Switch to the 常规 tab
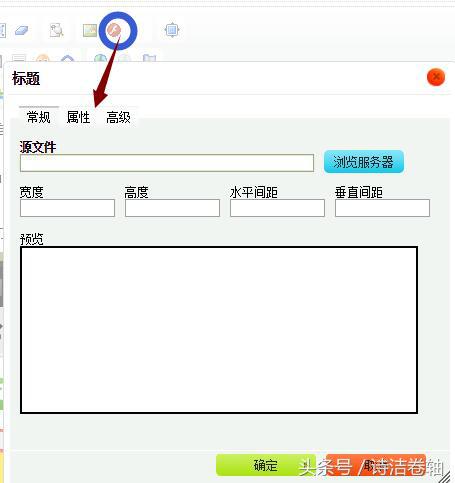The height and width of the screenshot is (483, 455). tap(39, 117)
